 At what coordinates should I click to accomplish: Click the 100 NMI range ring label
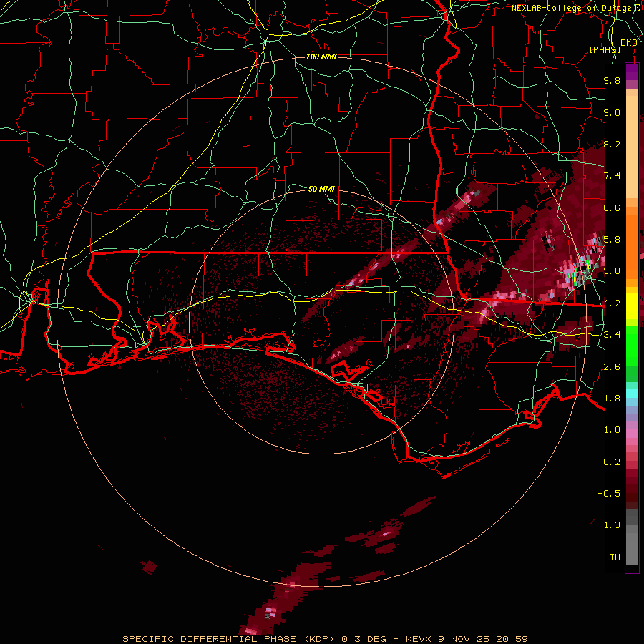[321, 57]
